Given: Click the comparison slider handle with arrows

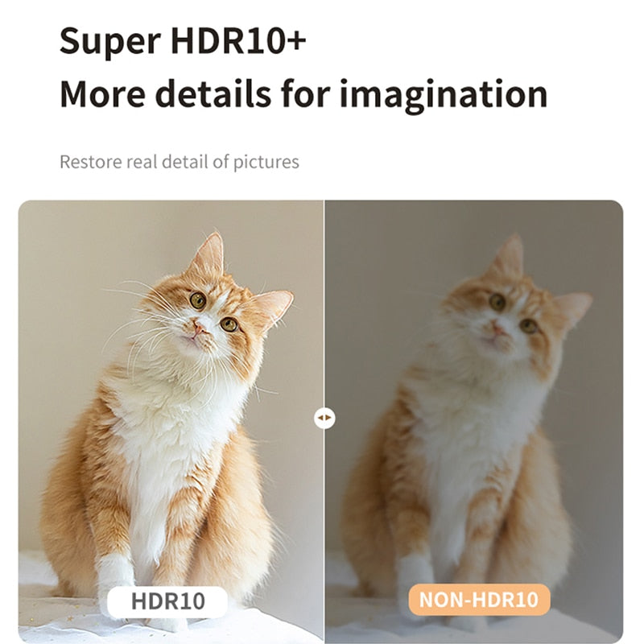Looking at the screenshot, I should pyautogui.click(x=324, y=418).
